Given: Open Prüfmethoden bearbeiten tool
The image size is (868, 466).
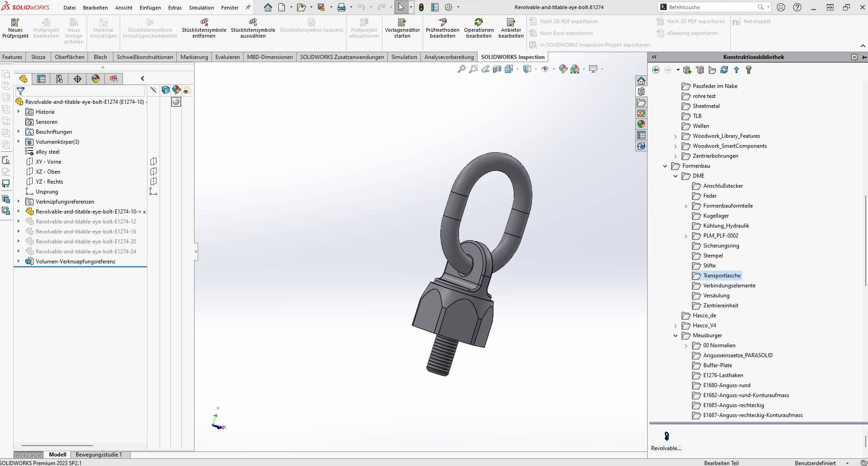Looking at the screenshot, I should point(442,28).
